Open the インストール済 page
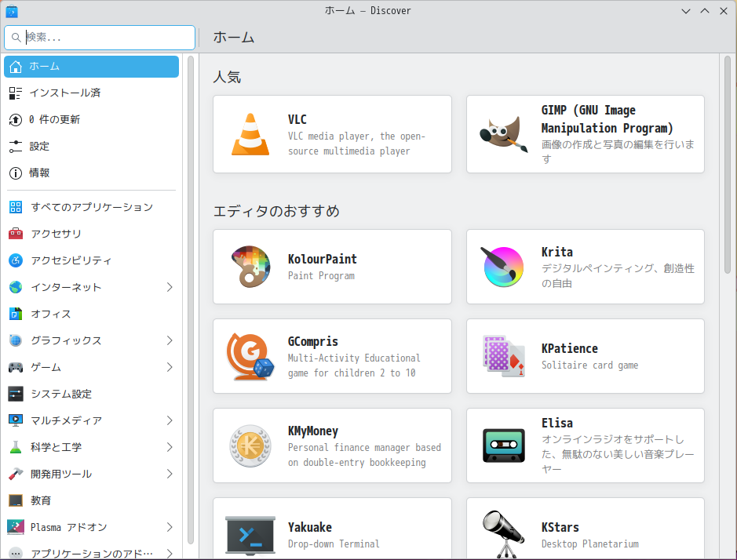Image resolution: width=737 pixels, height=560 pixels. [x=92, y=93]
